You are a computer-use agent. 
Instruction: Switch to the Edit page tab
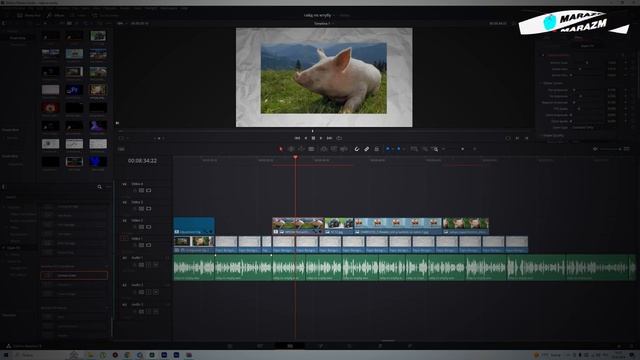coord(290,346)
